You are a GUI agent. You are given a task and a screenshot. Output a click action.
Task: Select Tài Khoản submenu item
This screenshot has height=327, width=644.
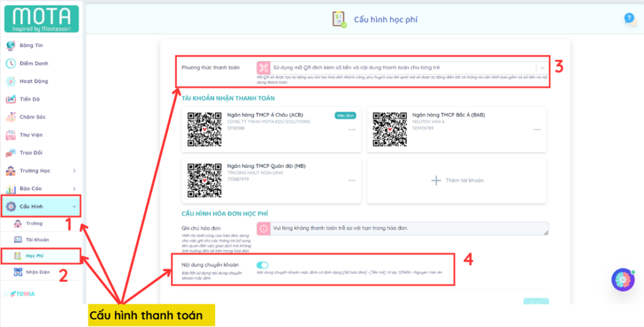(37, 240)
